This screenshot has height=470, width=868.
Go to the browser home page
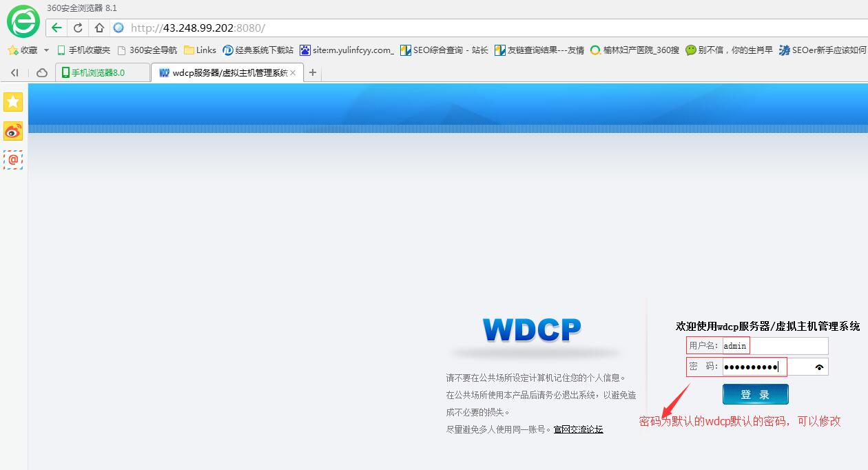[x=99, y=28]
